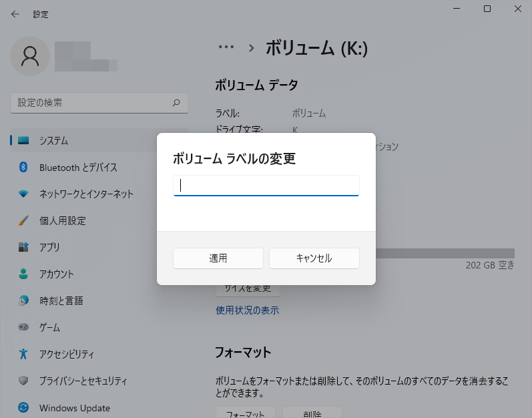This screenshot has height=418, width=532.
Task: Click the Time and language globe icon
Action: click(23, 300)
